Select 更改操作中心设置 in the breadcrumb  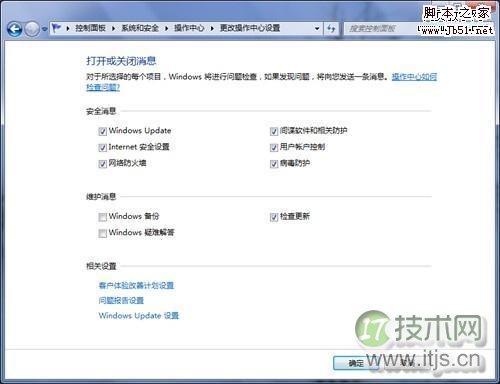click(x=250, y=28)
